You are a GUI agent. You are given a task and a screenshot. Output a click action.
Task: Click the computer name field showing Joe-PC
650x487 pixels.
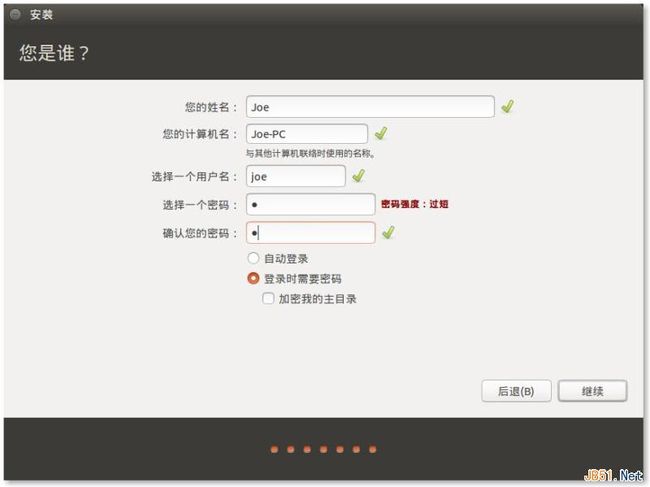tap(307, 133)
